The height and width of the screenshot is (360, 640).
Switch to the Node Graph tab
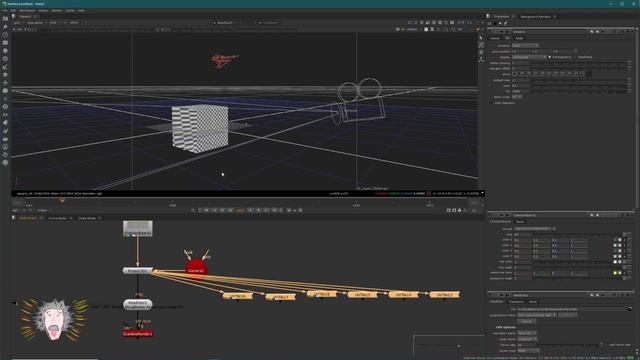pyautogui.click(x=28, y=218)
